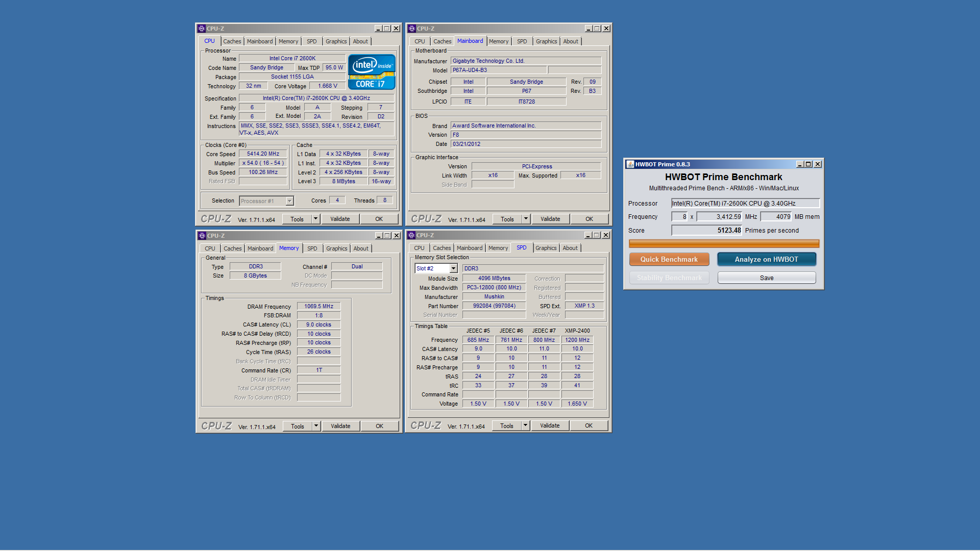
Task: Open Mainboard tab in SPD window
Action: (x=470, y=248)
